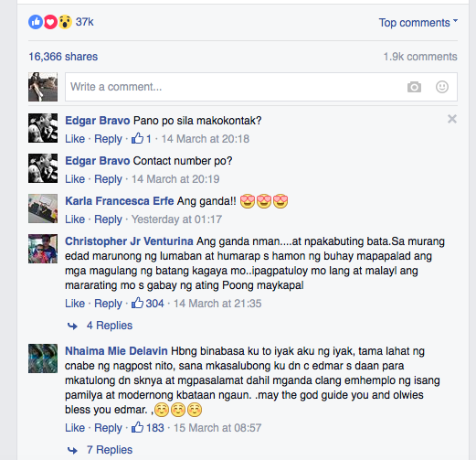Hide Edgar Bravo's first comment with X
The width and height of the screenshot is (476, 460).
coord(452,119)
